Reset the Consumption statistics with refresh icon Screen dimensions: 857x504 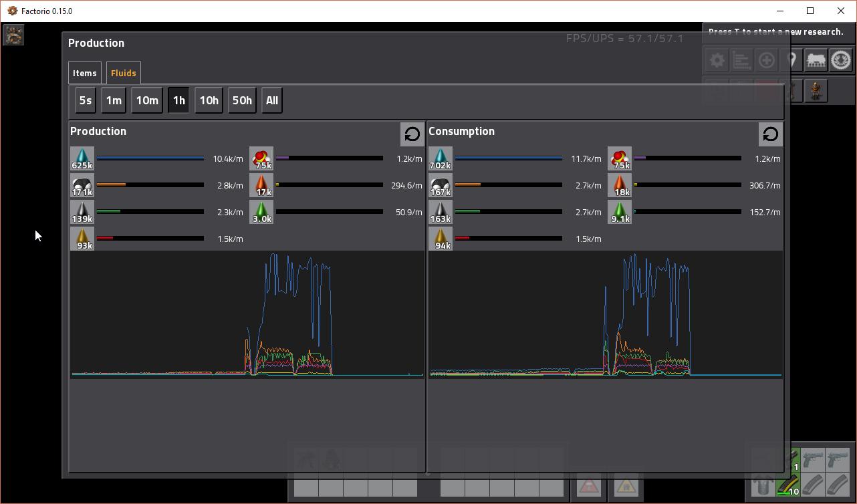771,134
